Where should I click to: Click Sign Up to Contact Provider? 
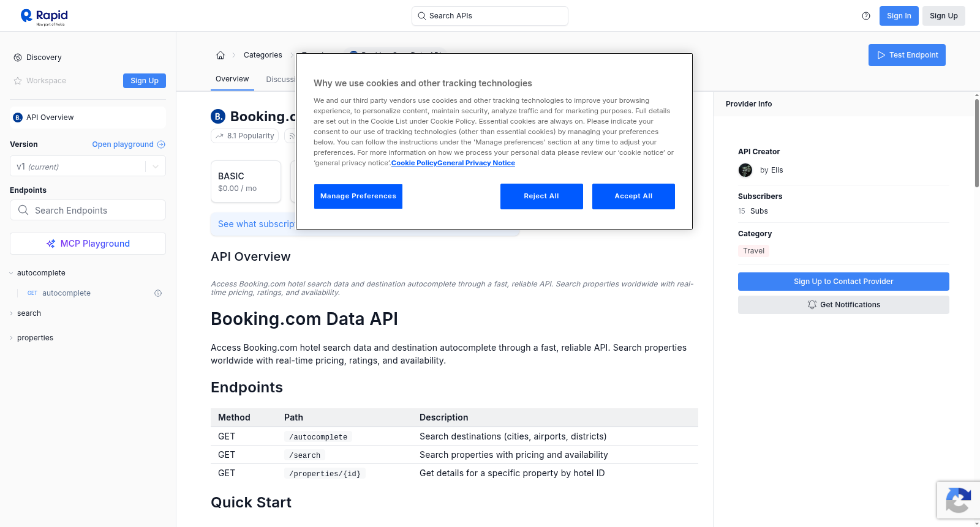pos(843,282)
